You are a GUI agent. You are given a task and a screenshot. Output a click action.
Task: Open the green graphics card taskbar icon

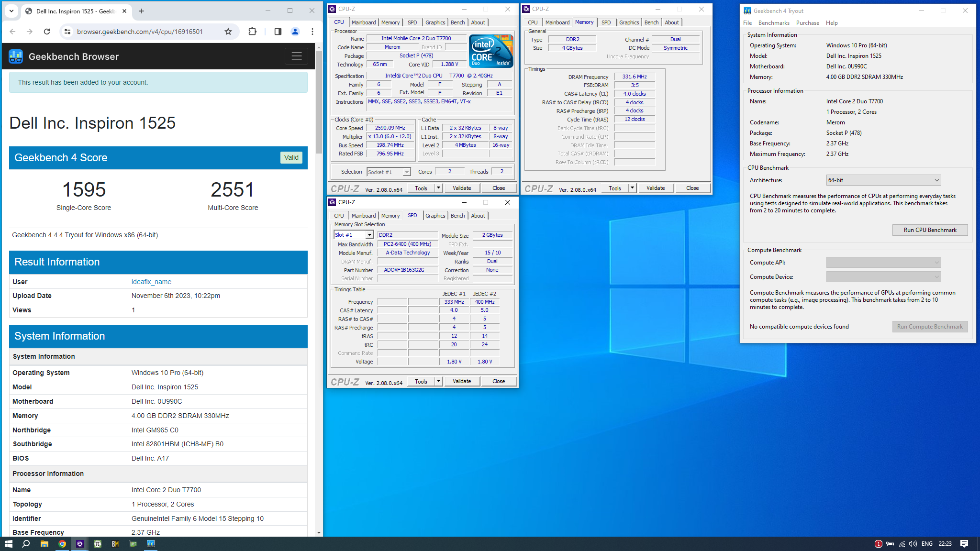pyautogui.click(x=133, y=544)
